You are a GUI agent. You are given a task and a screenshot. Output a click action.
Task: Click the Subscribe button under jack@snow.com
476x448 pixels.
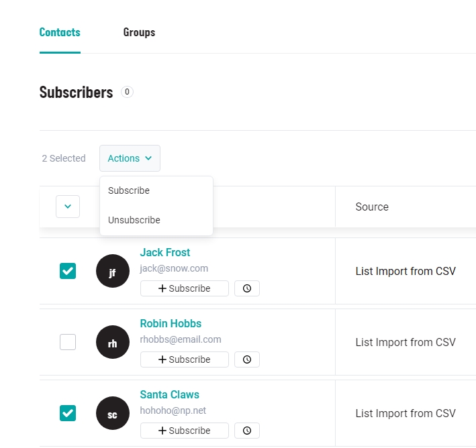pyautogui.click(x=184, y=288)
